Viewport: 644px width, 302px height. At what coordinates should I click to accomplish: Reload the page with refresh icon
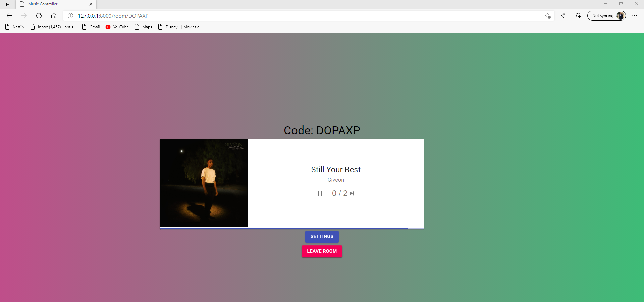pyautogui.click(x=39, y=16)
